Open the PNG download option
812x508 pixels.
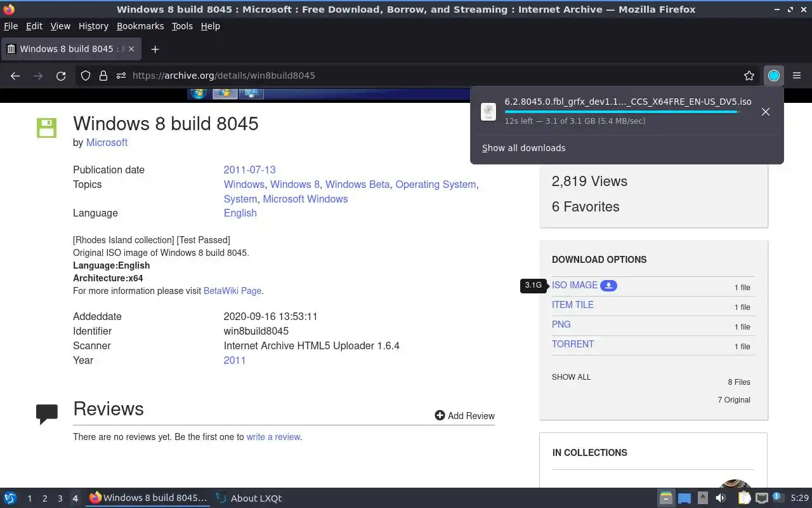tap(561, 324)
